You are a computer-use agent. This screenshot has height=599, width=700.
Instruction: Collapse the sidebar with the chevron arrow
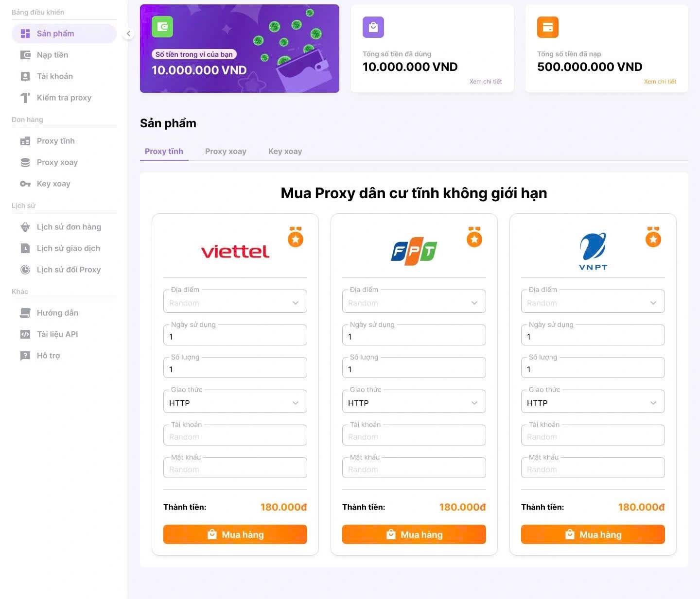(x=128, y=34)
